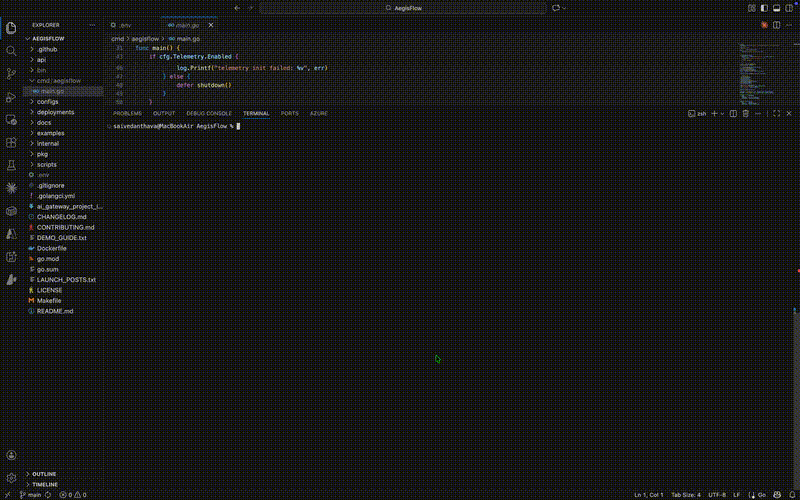Open the Accounts icon in activity bar
This screenshot has width=800, height=500.
pos(11,455)
